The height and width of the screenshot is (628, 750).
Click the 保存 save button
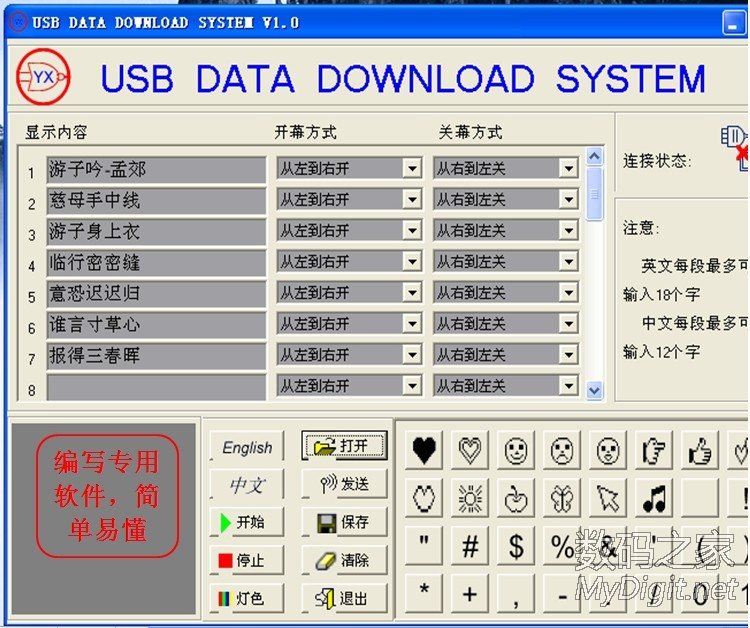pos(344,522)
